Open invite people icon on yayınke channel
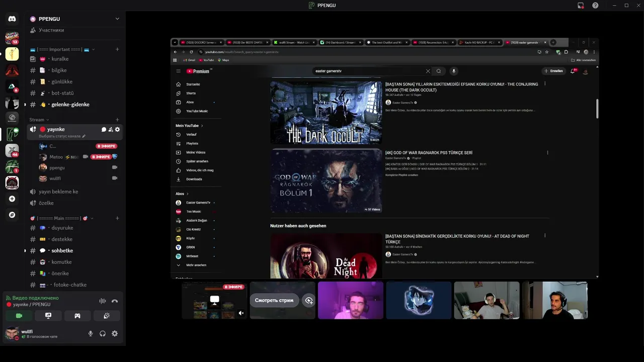644x362 pixels. point(111,130)
